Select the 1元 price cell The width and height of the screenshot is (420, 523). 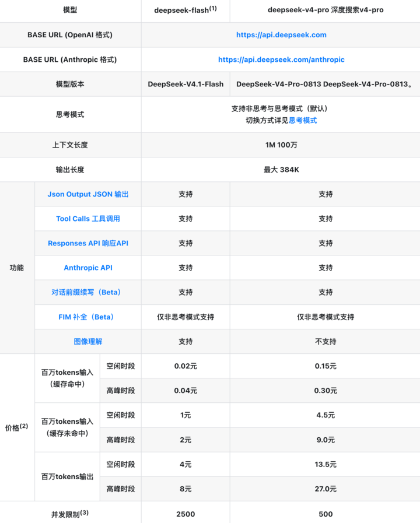click(185, 415)
